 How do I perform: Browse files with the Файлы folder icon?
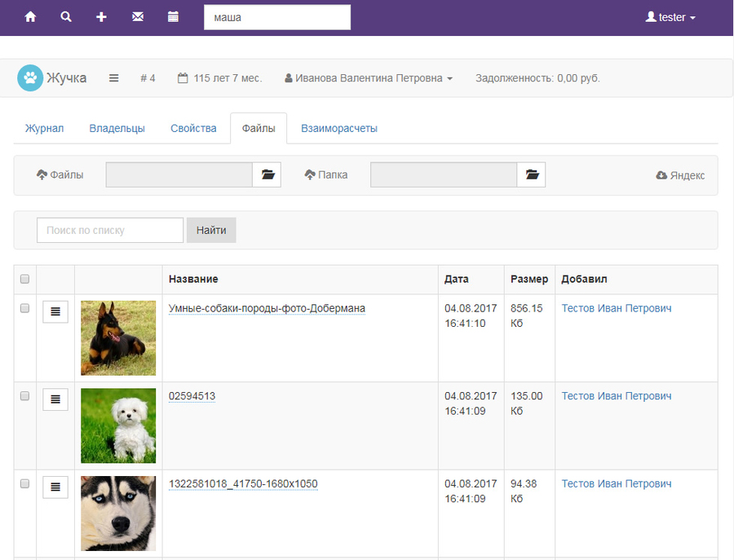(x=267, y=175)
